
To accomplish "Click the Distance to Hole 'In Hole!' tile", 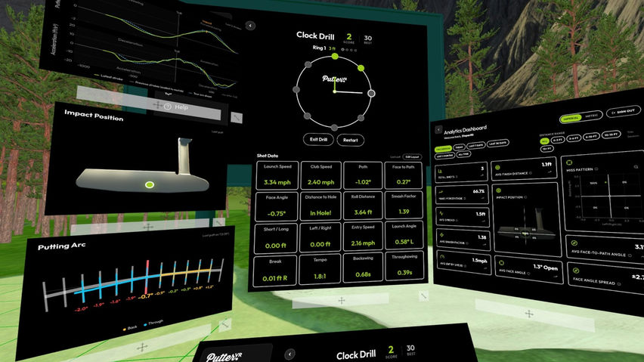I will tap(320, 206).
